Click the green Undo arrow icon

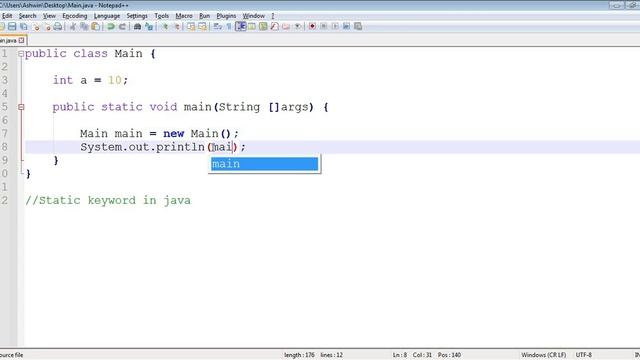tap(111, 27)
